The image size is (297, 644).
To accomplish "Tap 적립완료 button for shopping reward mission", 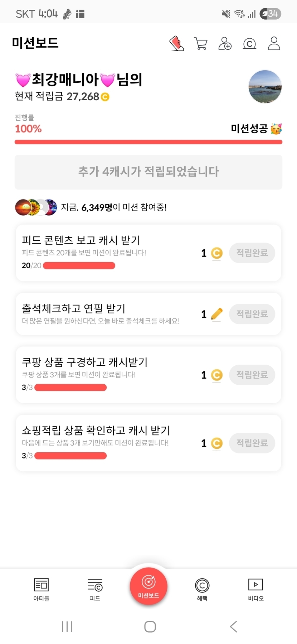I will click(252, 443).
